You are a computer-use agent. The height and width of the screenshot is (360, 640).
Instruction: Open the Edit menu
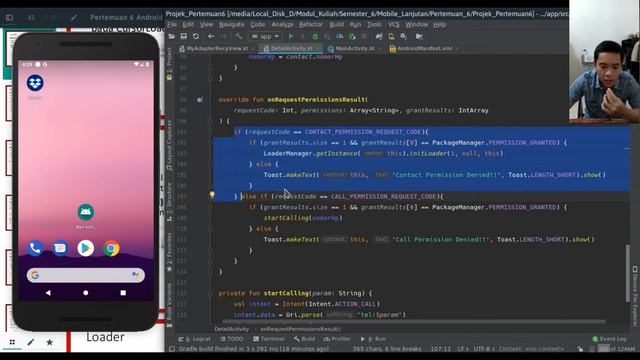188,24
